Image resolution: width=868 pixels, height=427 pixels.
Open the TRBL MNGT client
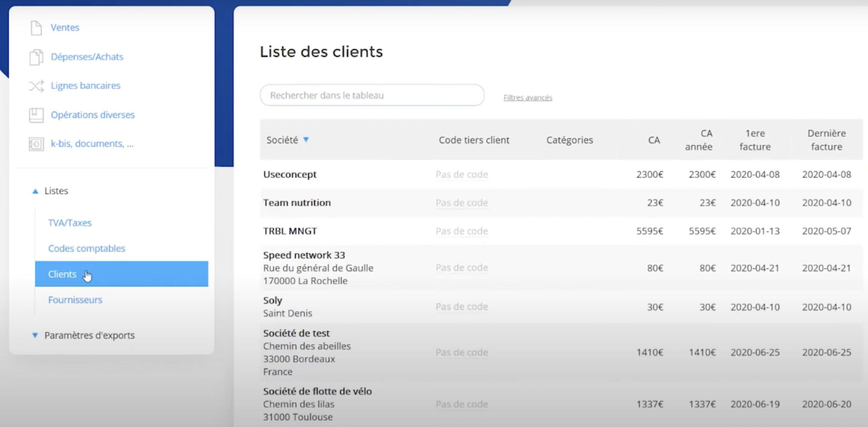click(290, 231)
